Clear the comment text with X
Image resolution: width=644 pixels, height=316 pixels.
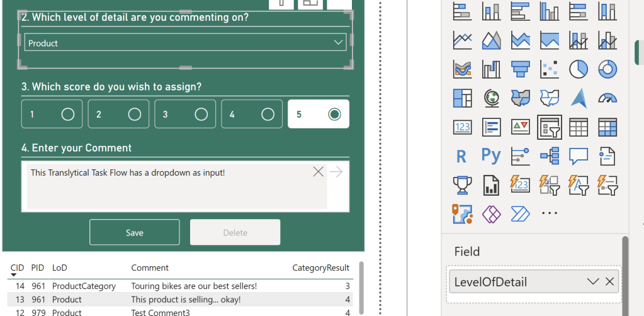click(319, 172)
